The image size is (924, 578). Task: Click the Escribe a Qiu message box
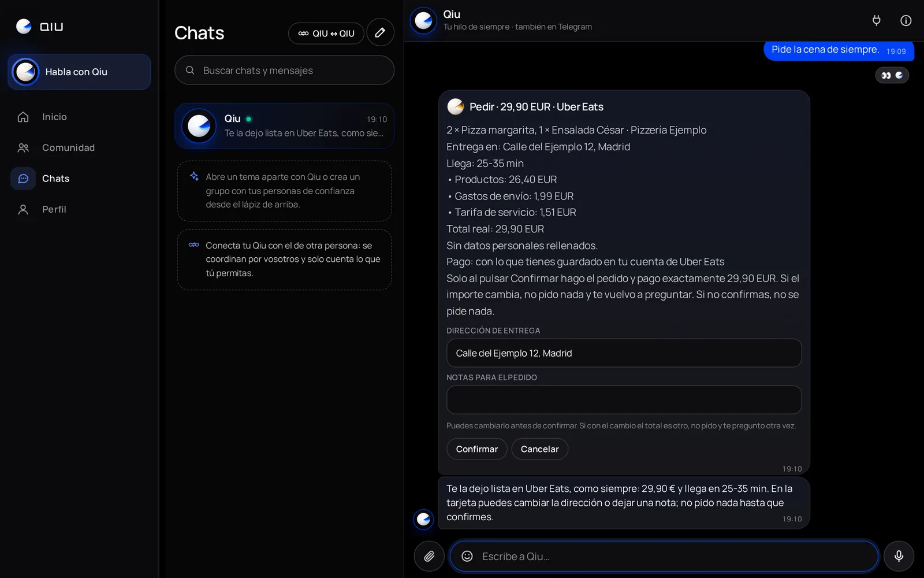tap(664, 556)
